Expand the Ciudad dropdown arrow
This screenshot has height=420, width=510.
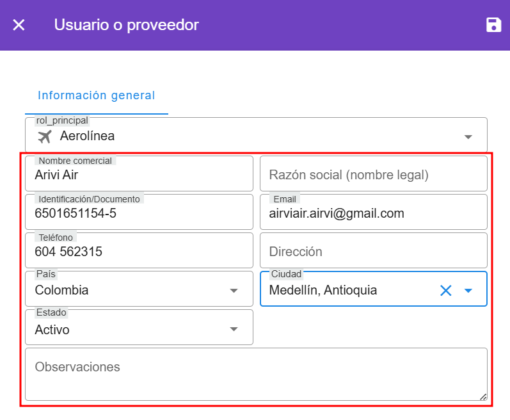(x=468, y=291)
